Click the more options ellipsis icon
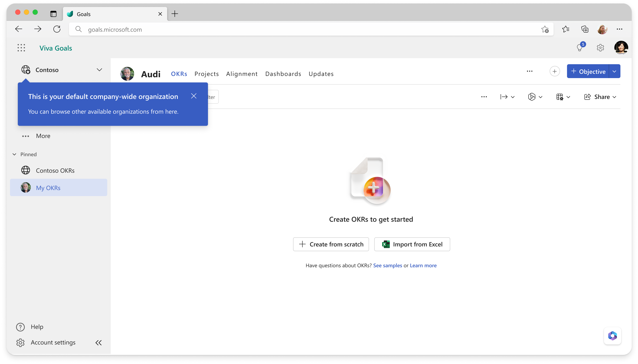Viewport: 638px width, 364px height. tap(529, 71)
